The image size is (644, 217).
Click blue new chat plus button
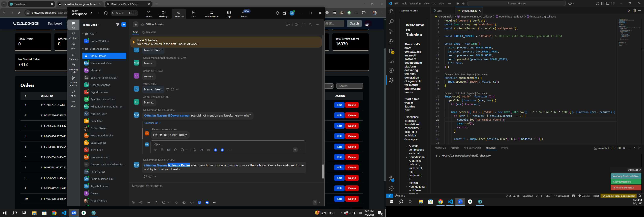pos(124,25)
